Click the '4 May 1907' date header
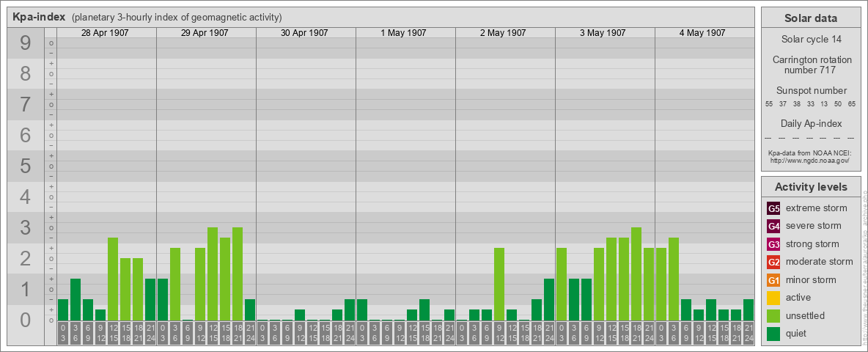Image resolution: width=868 pixels, height=352 pixels. coord(702,33)
